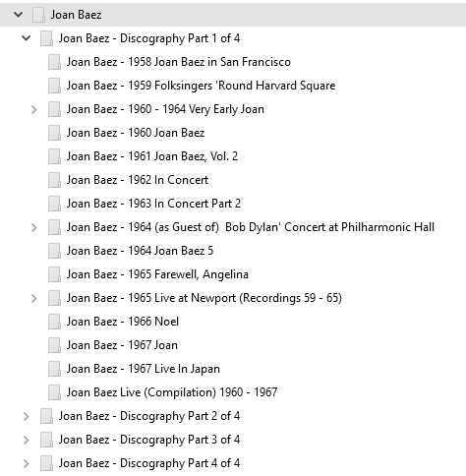The image size is (466, 476).
Task: Select '1967 Live In Japan'
Action: pos(144,369)
